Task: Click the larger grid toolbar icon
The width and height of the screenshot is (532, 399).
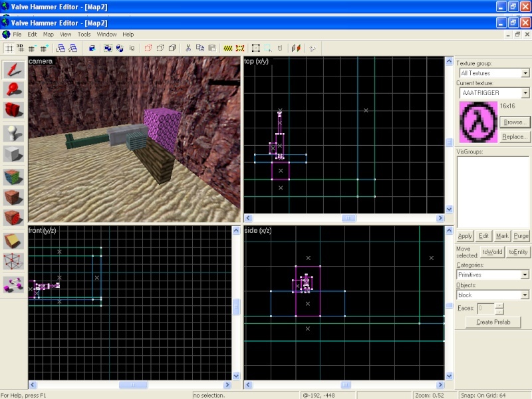Action: coord(44,48)
